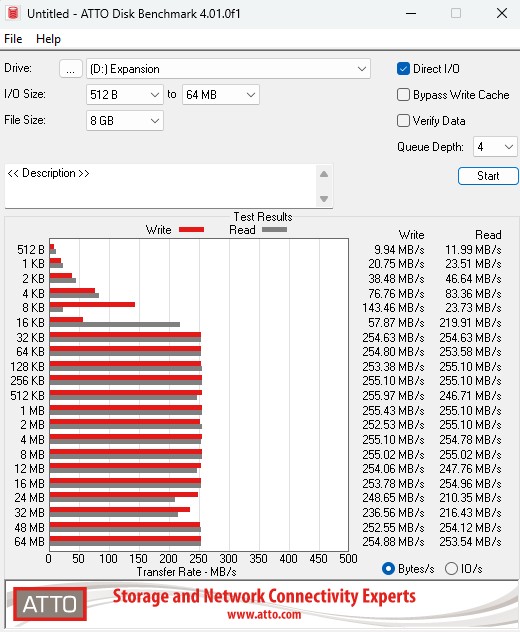Open the Queue Depth dropdown

(495, 147)
